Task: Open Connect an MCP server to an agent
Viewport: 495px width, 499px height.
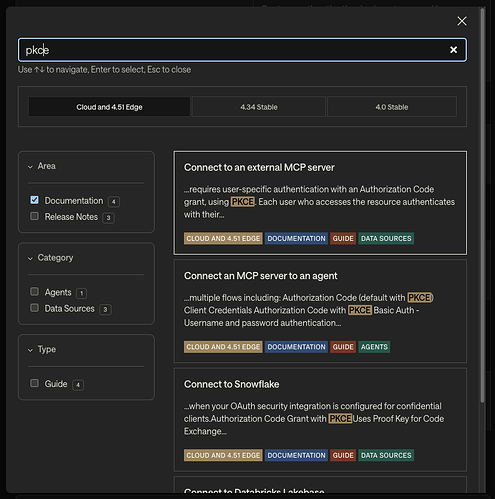Action: [320, 311]
